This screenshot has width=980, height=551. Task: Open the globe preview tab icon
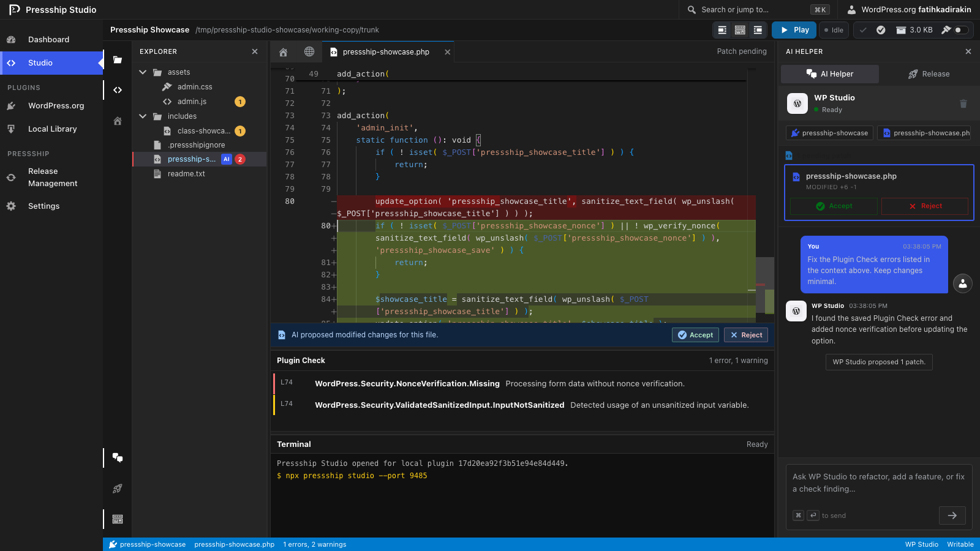[309, 52]
